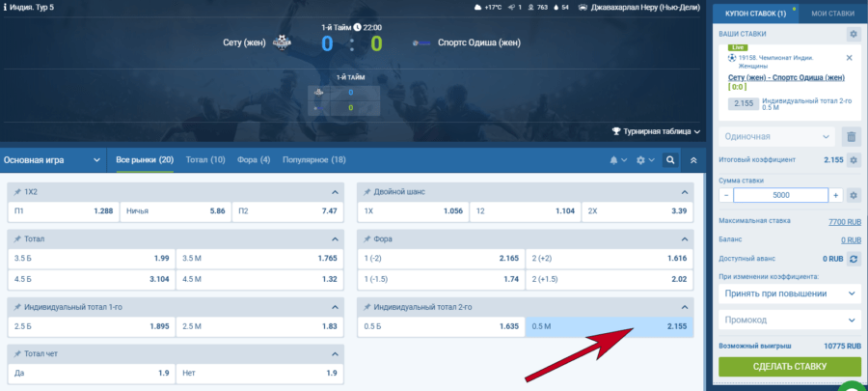Viewport: 868px width, 391px height.
Task: Open the markets settings gear dropdown
Action: (645, 160)
